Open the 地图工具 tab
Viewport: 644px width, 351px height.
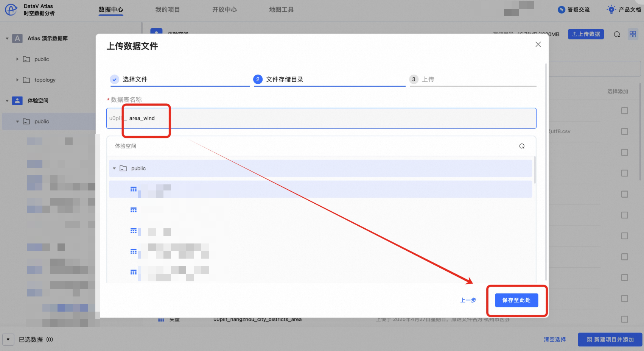(x=281, y=9)
